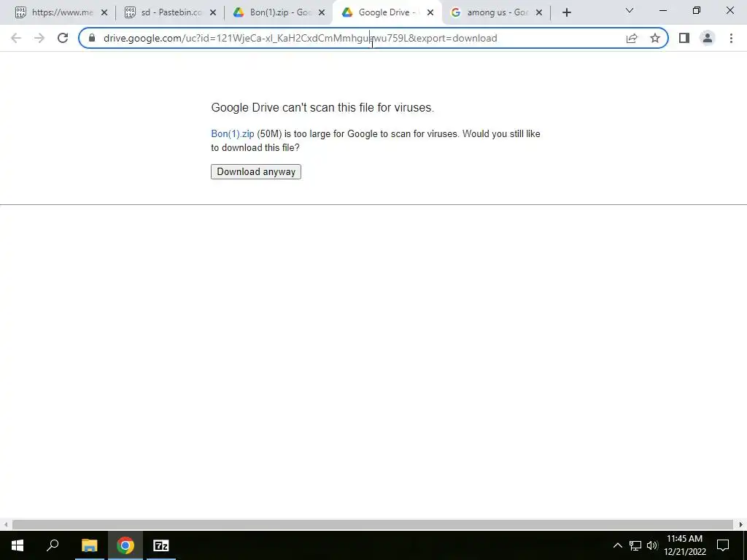Open the Windows Start menu

pyautogui.click(x=18, y=545)
